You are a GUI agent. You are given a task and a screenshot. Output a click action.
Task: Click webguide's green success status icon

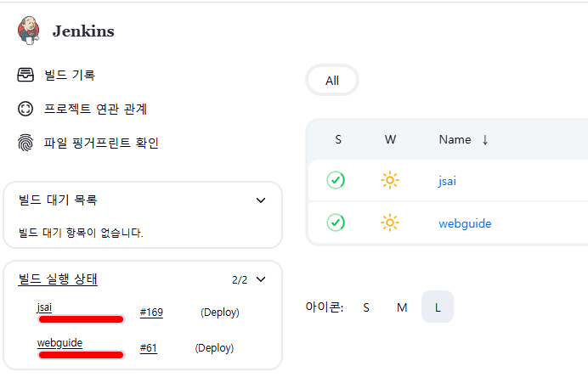point(336,222)
